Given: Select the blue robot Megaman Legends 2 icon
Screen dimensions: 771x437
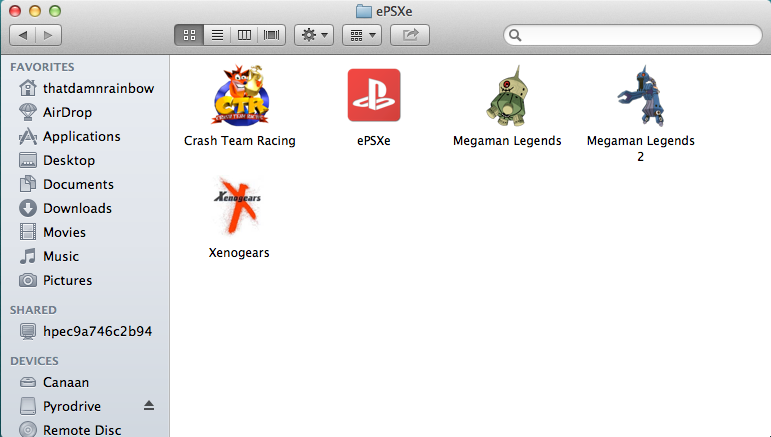Looking at the screenshot, I should click(641, 96).
